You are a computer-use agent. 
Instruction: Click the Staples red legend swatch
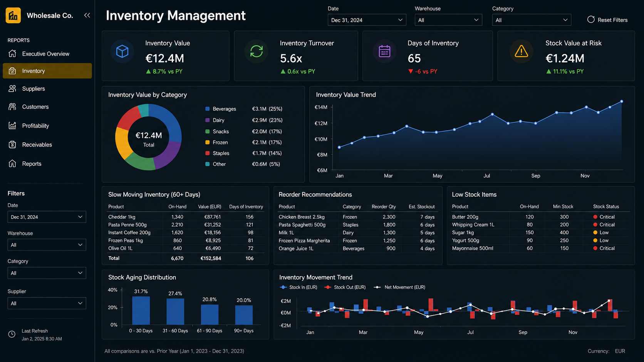click(208, 153)
